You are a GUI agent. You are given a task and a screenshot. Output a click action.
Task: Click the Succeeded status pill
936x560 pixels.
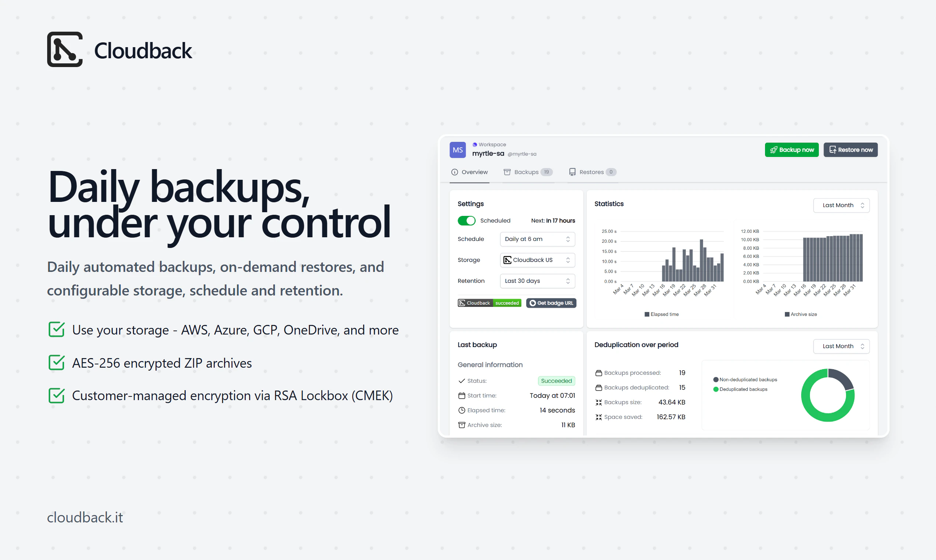click(556, 381)
